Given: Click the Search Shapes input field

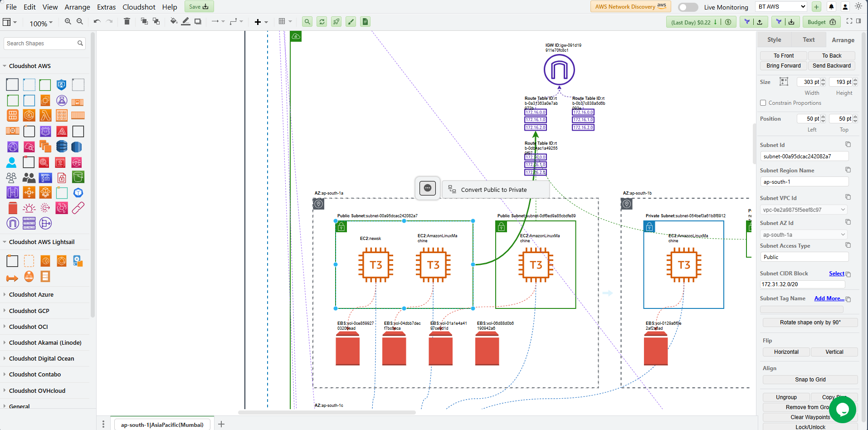Looking at the screenshot, I should (41, 44).
